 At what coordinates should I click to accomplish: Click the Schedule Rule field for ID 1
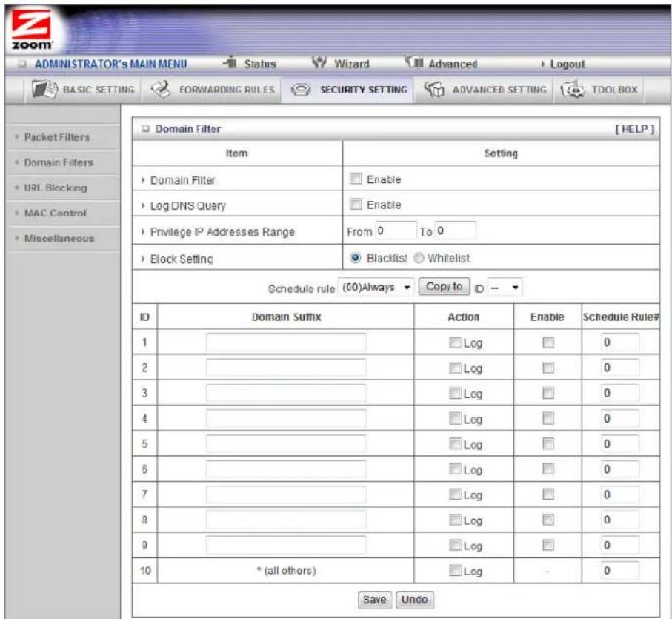(x=619, y=342)
